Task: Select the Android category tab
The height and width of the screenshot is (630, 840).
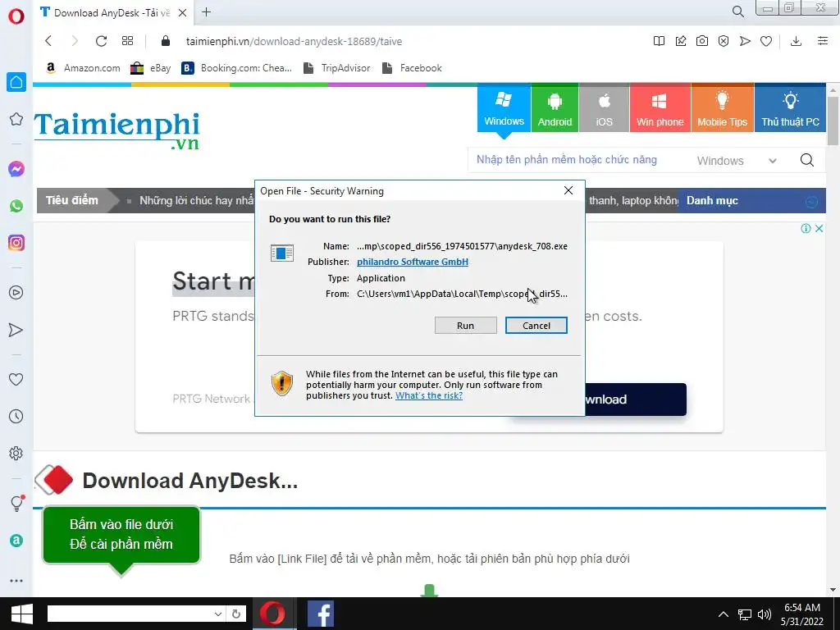Action: coord(555,109)
